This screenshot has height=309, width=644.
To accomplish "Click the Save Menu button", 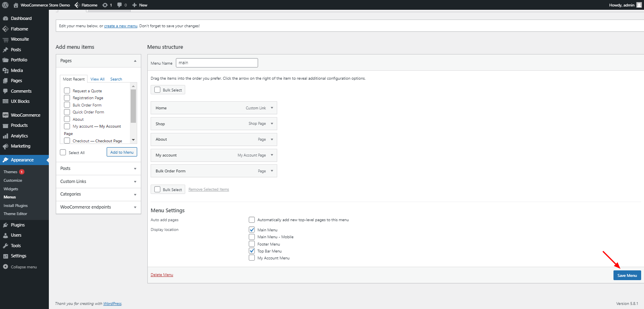I will point(627,275).
